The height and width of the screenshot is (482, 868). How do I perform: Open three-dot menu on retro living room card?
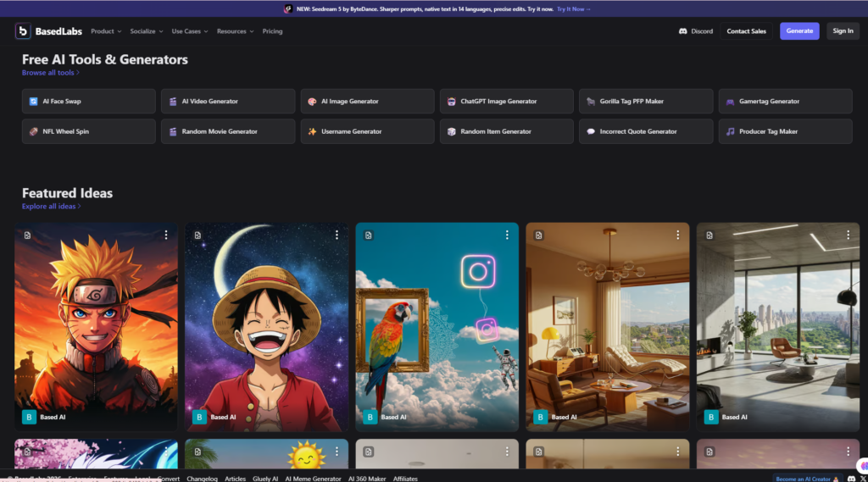[677, 235]
